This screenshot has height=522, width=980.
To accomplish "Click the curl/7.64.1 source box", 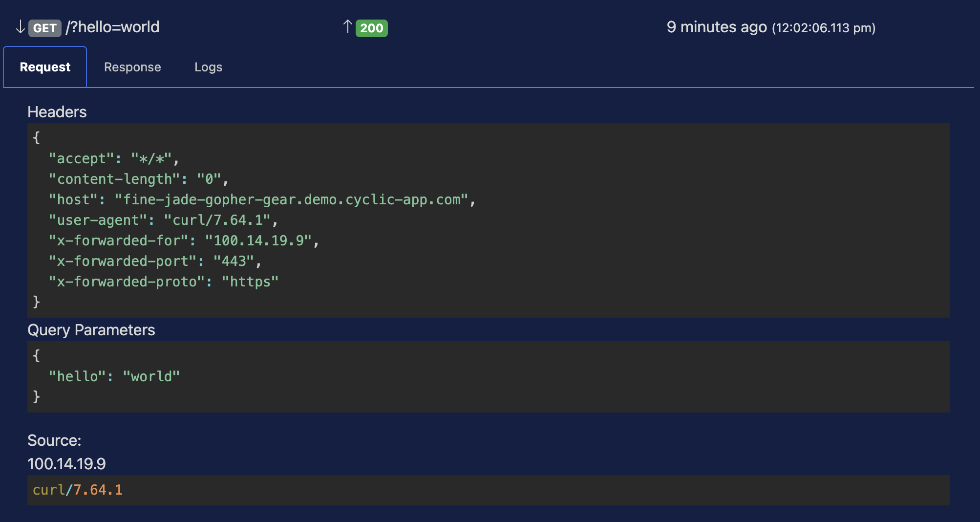I will tap(77, 490).
